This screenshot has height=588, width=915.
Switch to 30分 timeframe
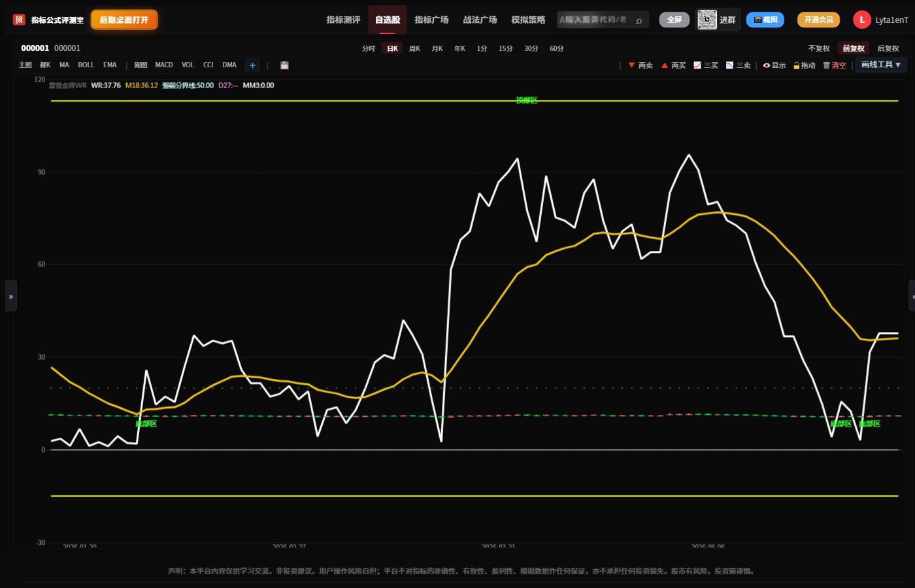531,48
